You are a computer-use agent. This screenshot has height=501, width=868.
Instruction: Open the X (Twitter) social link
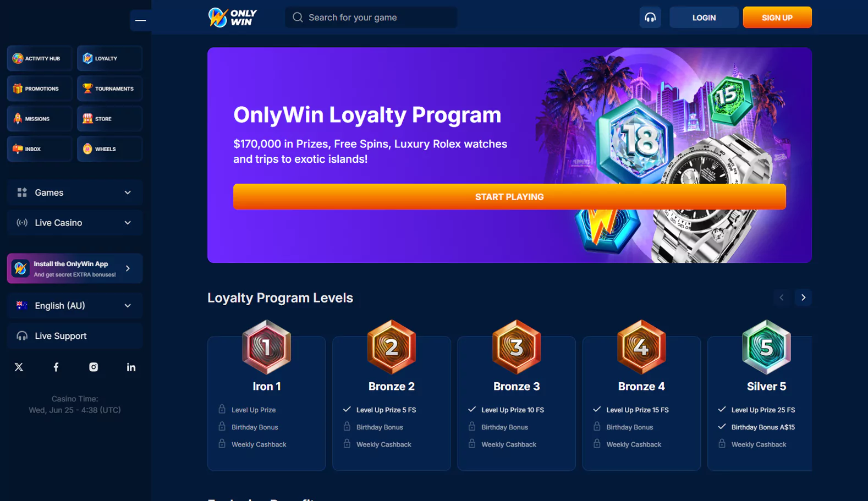(19, 367)
